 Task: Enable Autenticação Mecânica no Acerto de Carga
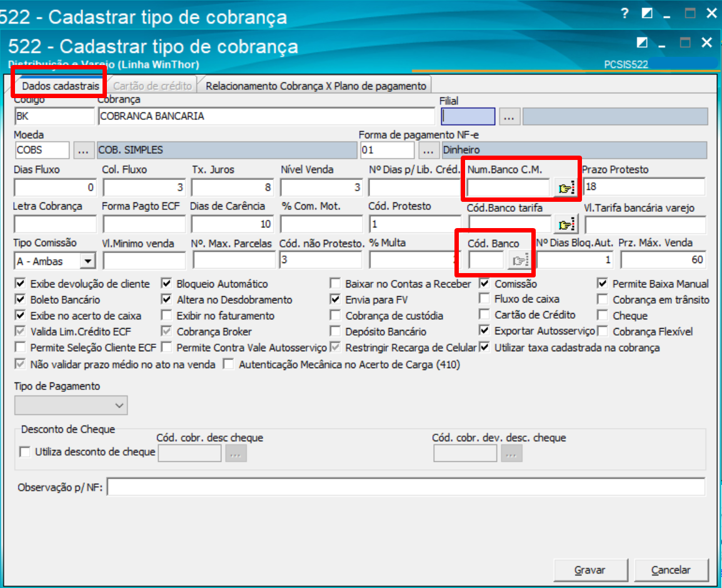pos(228,364)
